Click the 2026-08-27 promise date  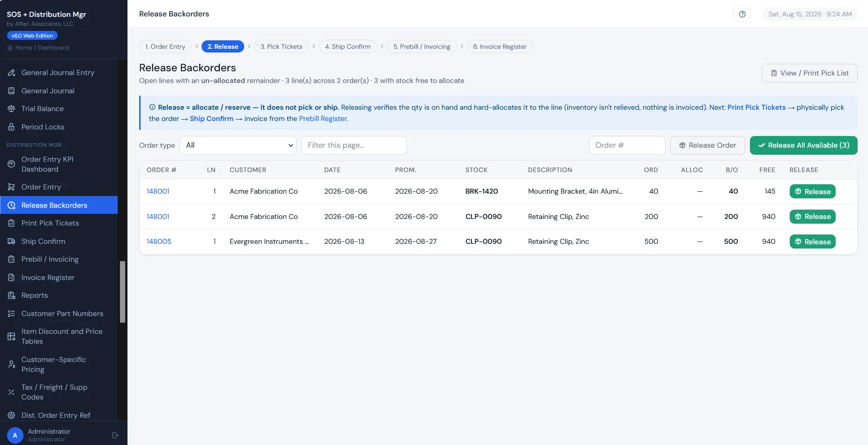(416, 241)
